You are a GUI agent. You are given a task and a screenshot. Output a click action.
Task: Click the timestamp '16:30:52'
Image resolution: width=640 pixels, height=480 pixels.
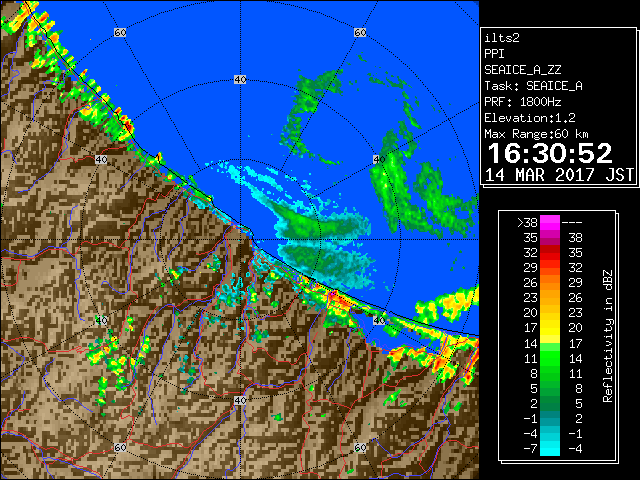tap(550, 153)
